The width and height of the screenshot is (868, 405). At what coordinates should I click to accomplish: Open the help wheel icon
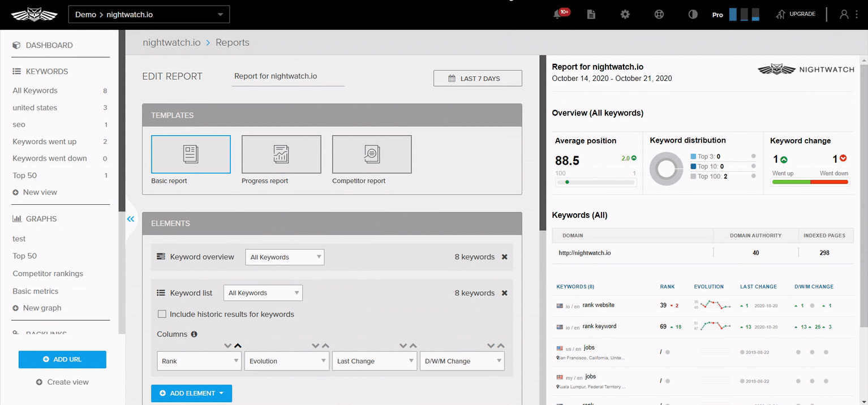[x=659, y=14]
